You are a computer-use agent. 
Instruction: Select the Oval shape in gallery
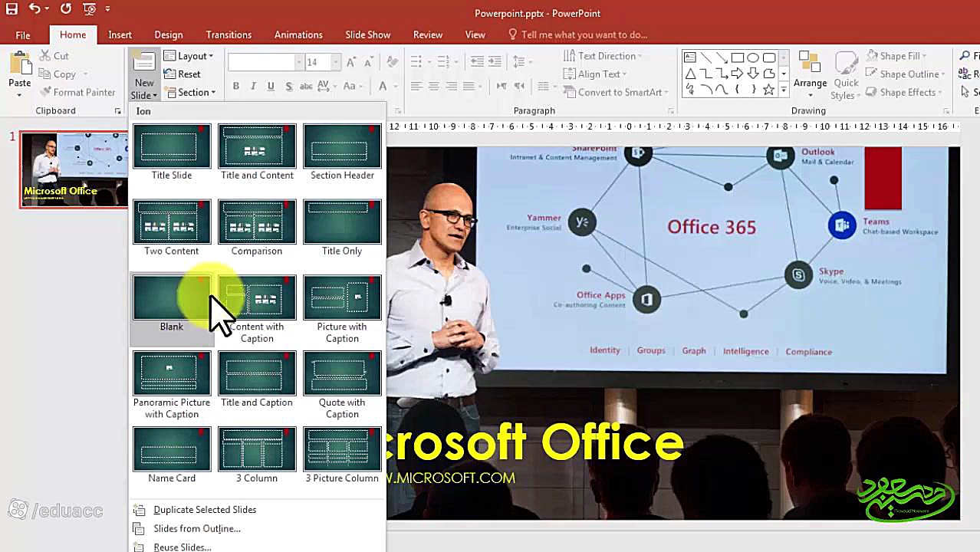coord(753,58)
